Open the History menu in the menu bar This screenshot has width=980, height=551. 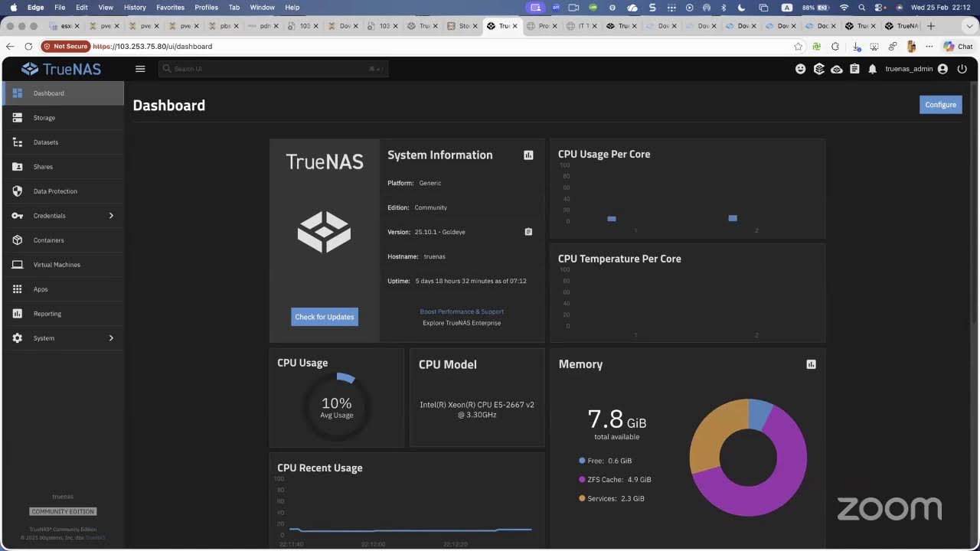pyautogui.click(x=135, y=8)
